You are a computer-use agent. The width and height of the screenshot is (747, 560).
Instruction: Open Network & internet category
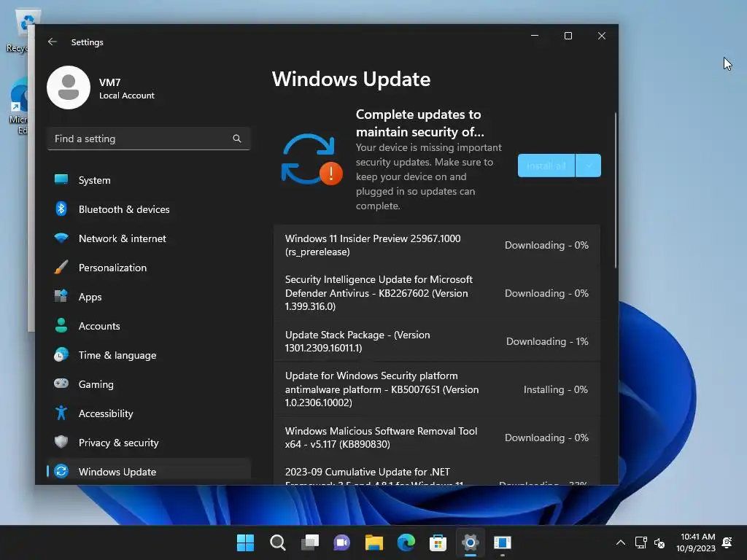click(149, 238)
